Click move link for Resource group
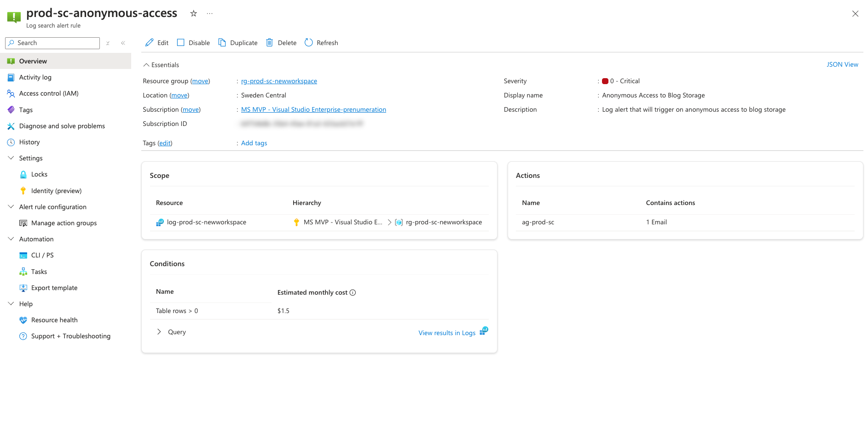The width and height of the screenshot is (868, 422). click(200, 81)
